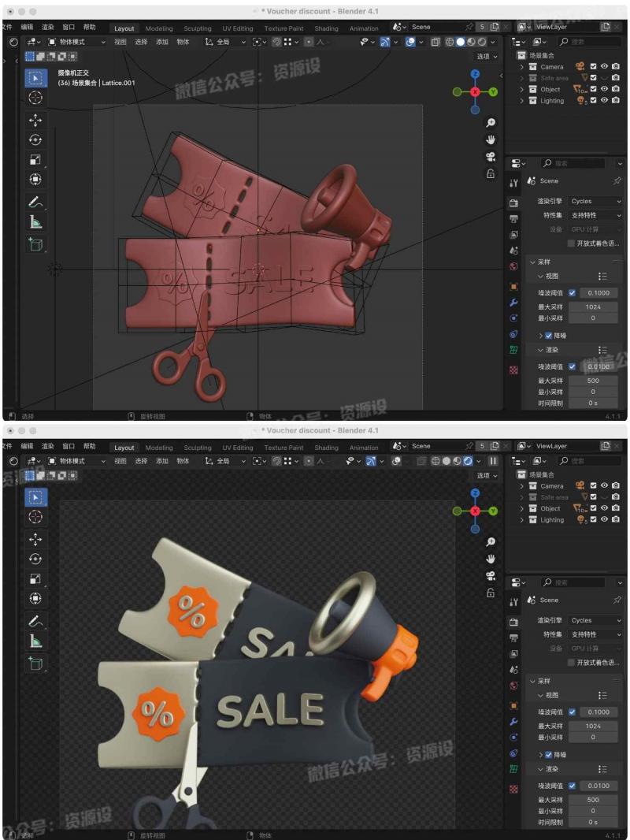Click the 最大采样 1024 field in the top window
This screenshot has width=630, height=840.
coord(593,307)
